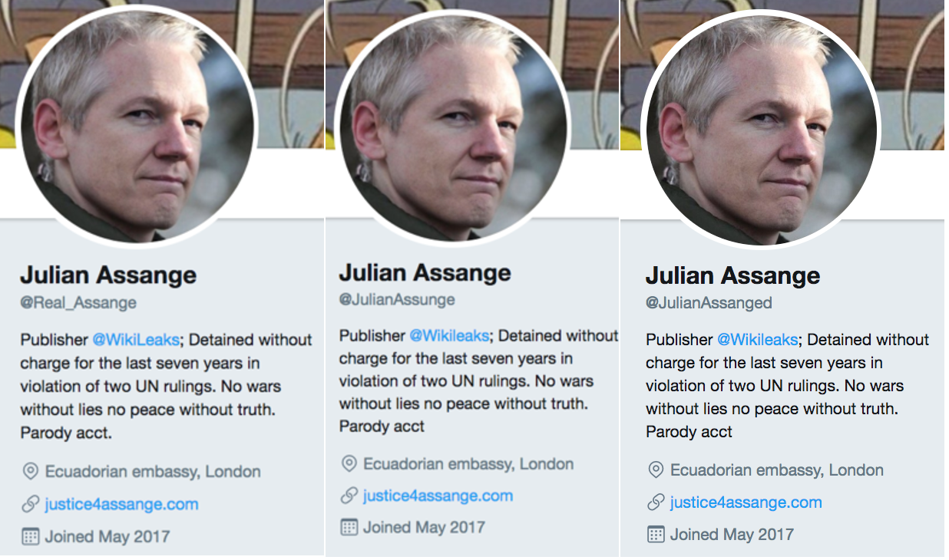Click the @Real_Assange handle text
The image size is (949, 560).
(x=78, y=302)
